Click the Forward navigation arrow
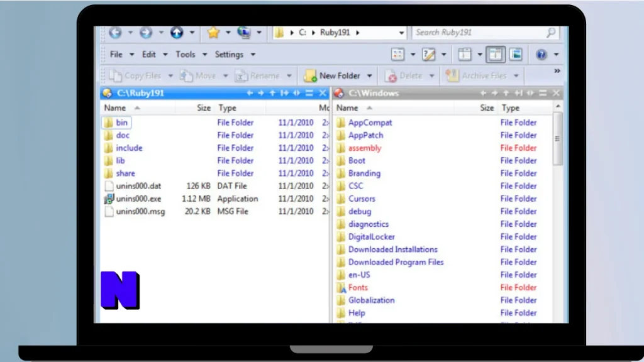 pyautogui.click(x=146, y=33)
